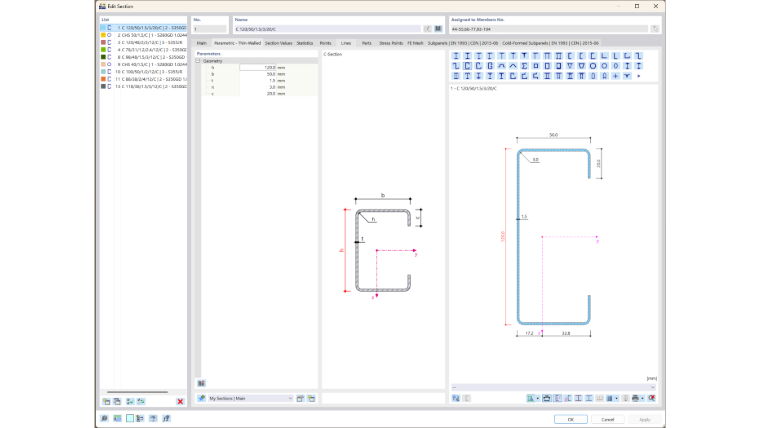Click the info icon below the Parameters table
Viewport: 760px width, 428px height.
pyautogui.click(x=201, y=383)
